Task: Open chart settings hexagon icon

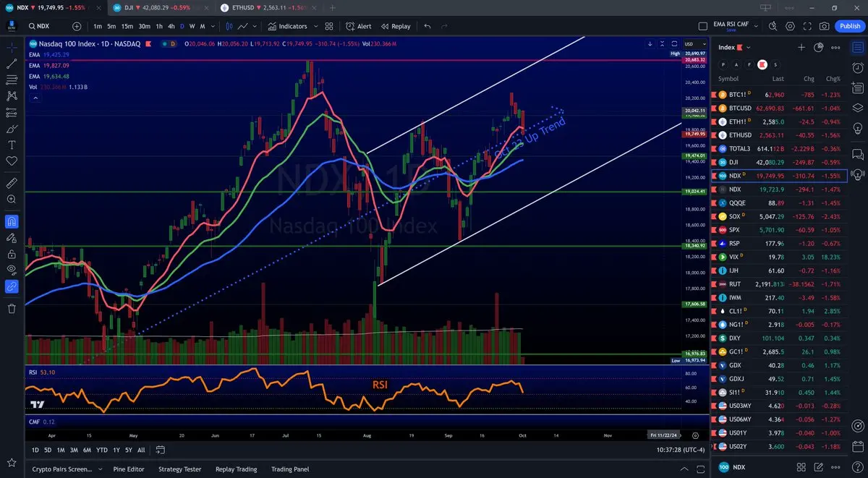Action: 790,26
